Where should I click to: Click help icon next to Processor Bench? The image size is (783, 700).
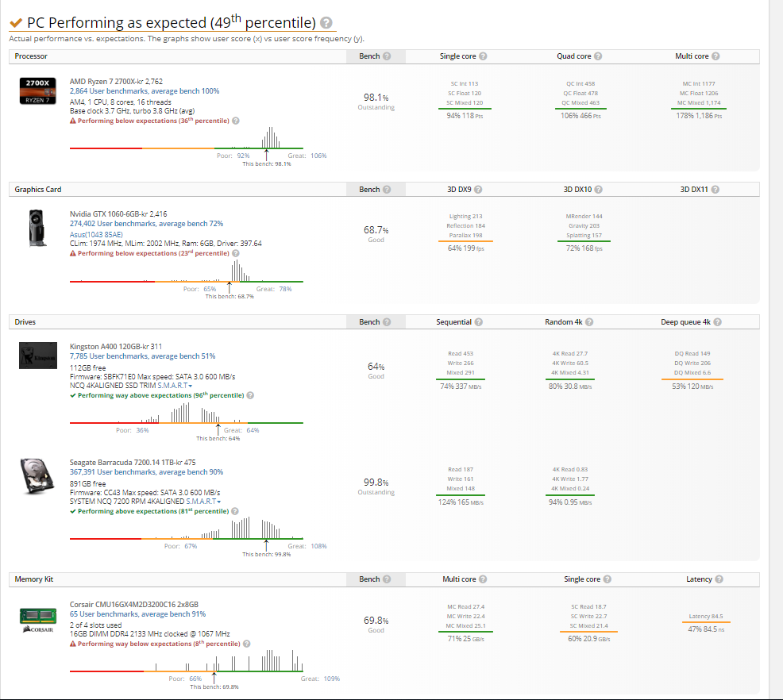click(x=387, y=56)
